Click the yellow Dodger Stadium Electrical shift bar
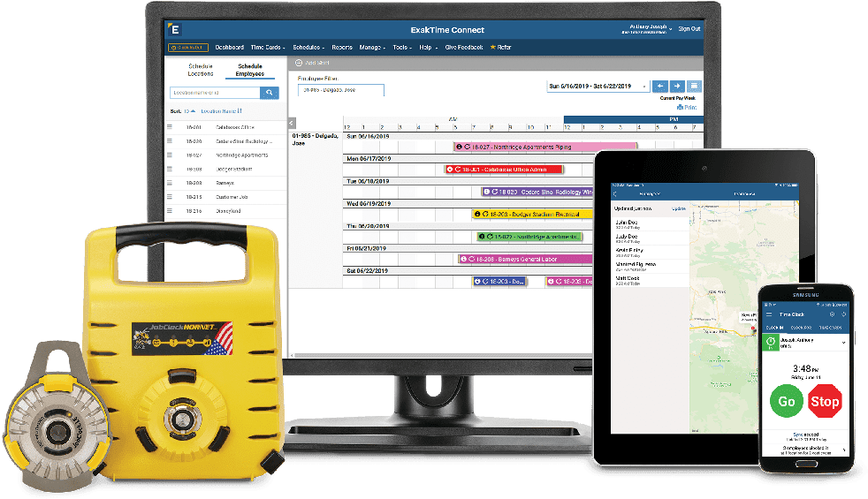868x499 pixels. 532,214
